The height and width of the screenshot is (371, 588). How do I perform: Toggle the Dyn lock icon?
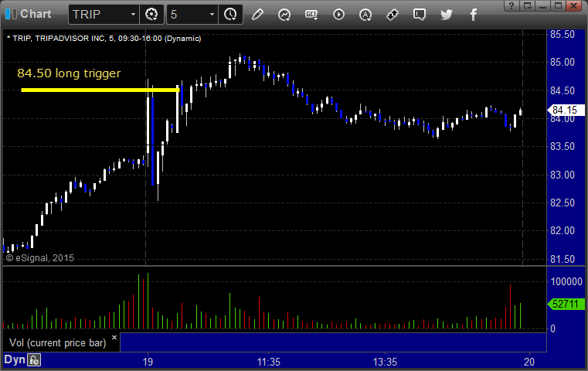pos(34,360)
